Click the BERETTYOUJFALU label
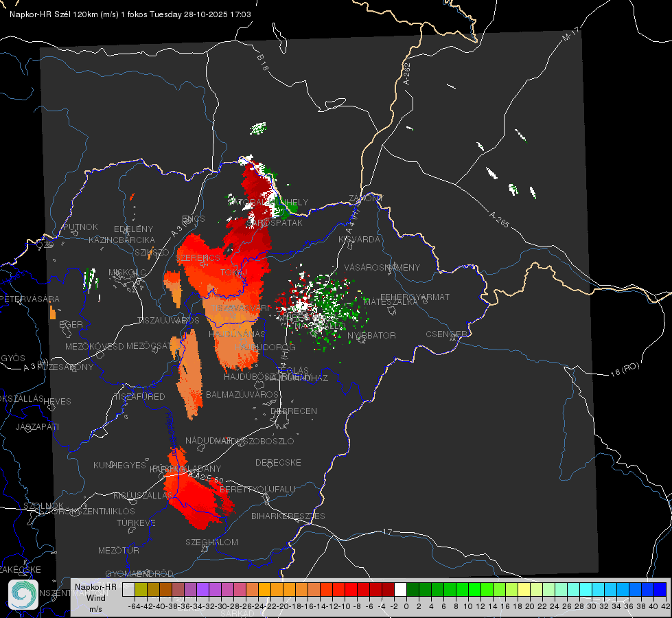The height and width of the screenshot is (618, 672). click(x=257, y=489)
